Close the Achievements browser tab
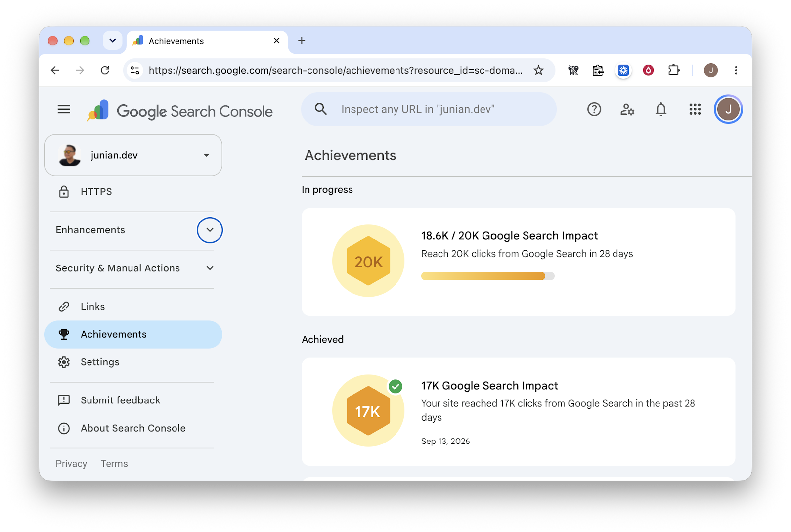 (x=276, y=41)
